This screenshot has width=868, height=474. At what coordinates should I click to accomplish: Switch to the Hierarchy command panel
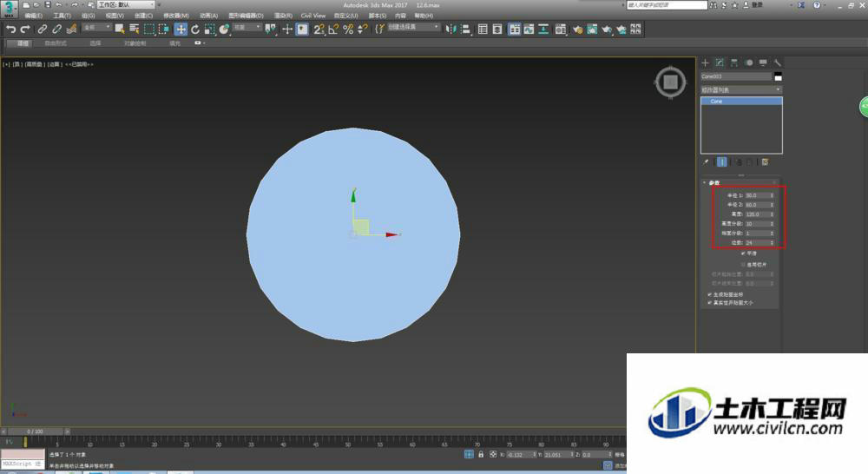coord(734,63)
